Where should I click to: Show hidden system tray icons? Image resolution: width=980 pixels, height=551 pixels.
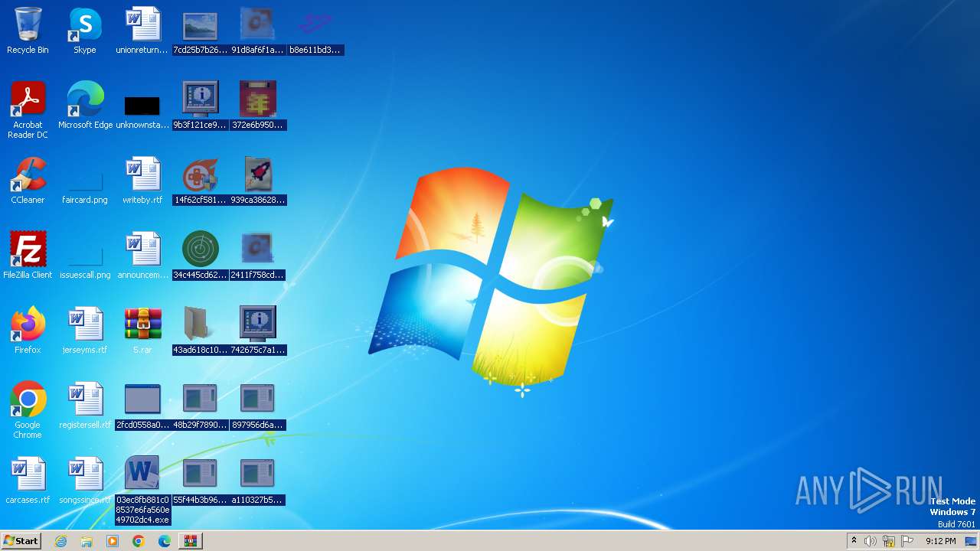pyautogui.click(x=854, y=541)
